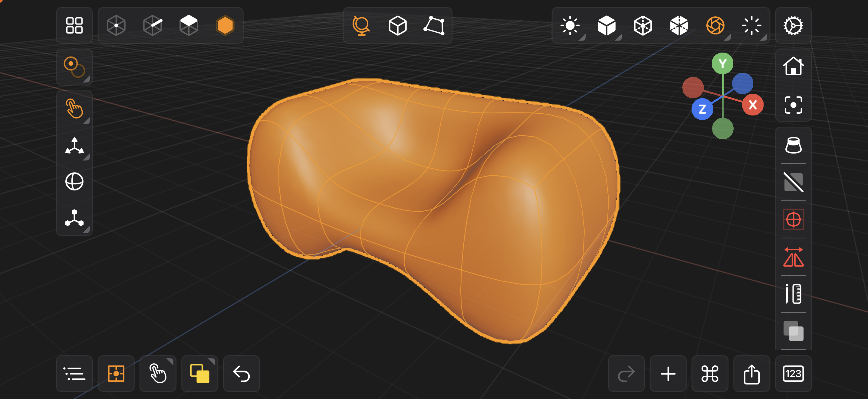Viewport: 868px width, 399px height.
Task: Open the sun lighting options
Action: click(570, 26)
